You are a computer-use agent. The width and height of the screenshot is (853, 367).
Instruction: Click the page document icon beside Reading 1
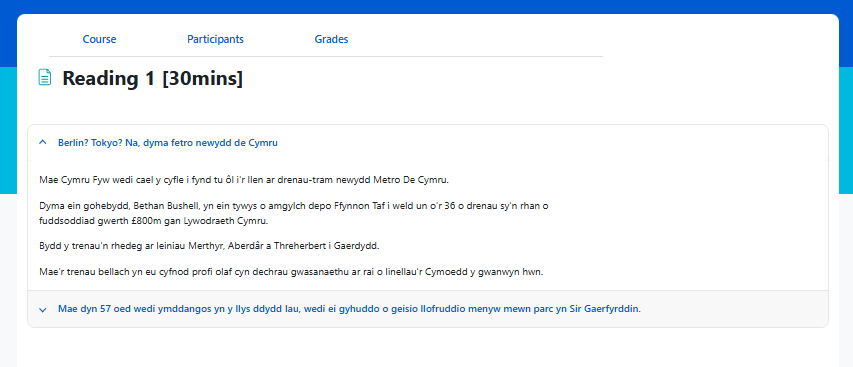[x=45, y=77]
